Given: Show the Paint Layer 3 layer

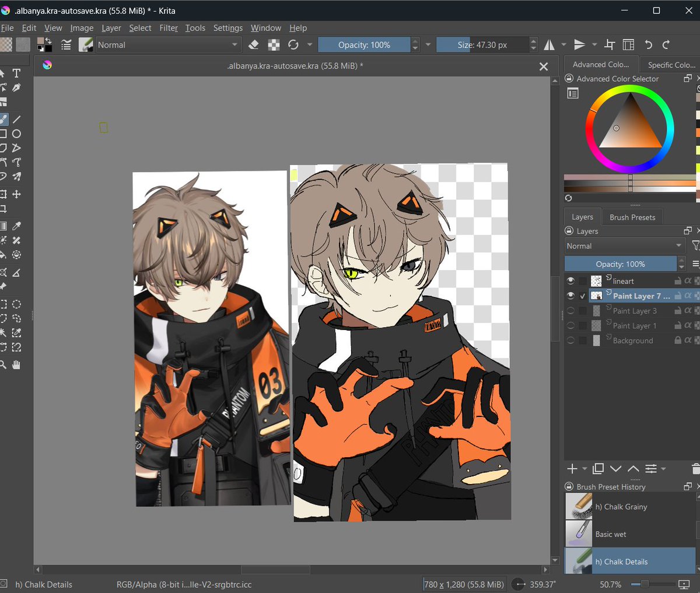Looking at the screenshot, I should pyautogui.click(x=570, y=311).
